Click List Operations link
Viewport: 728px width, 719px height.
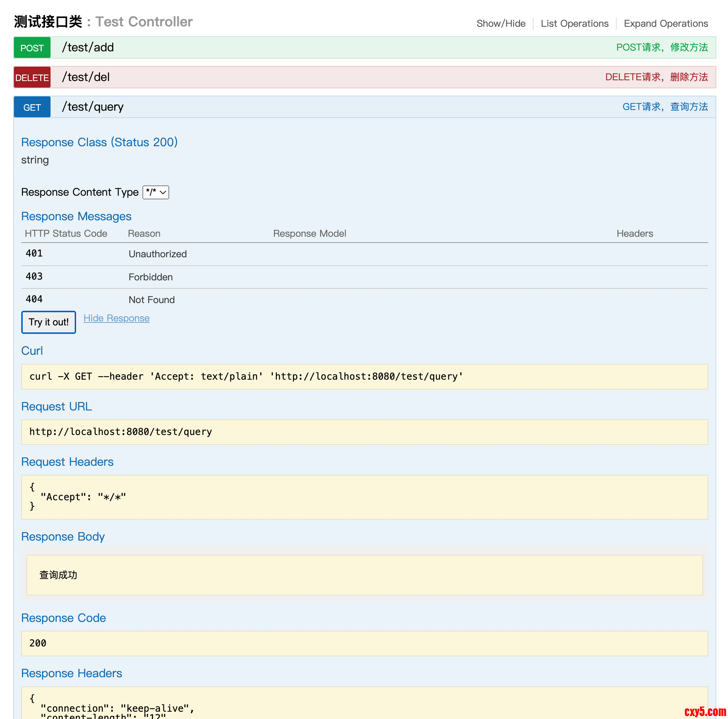click(574, 23)
